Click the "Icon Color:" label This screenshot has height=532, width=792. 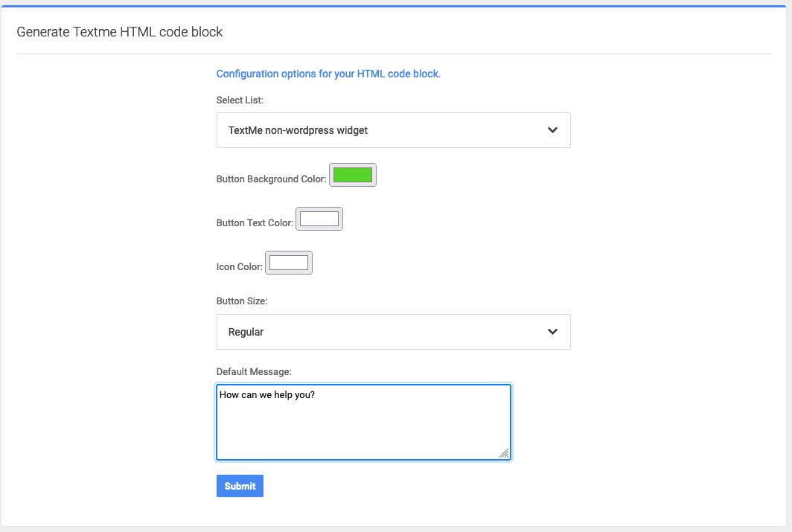coord(240,266)
